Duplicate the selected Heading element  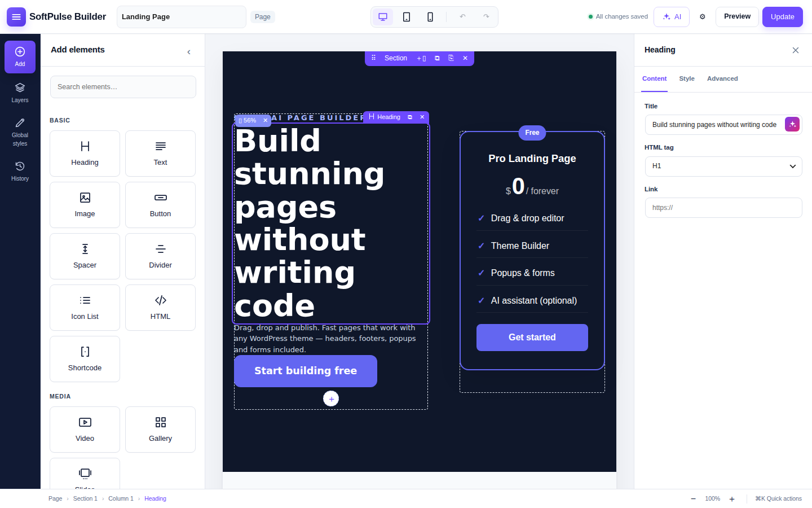pyautogui.click(x=410, y=117)
